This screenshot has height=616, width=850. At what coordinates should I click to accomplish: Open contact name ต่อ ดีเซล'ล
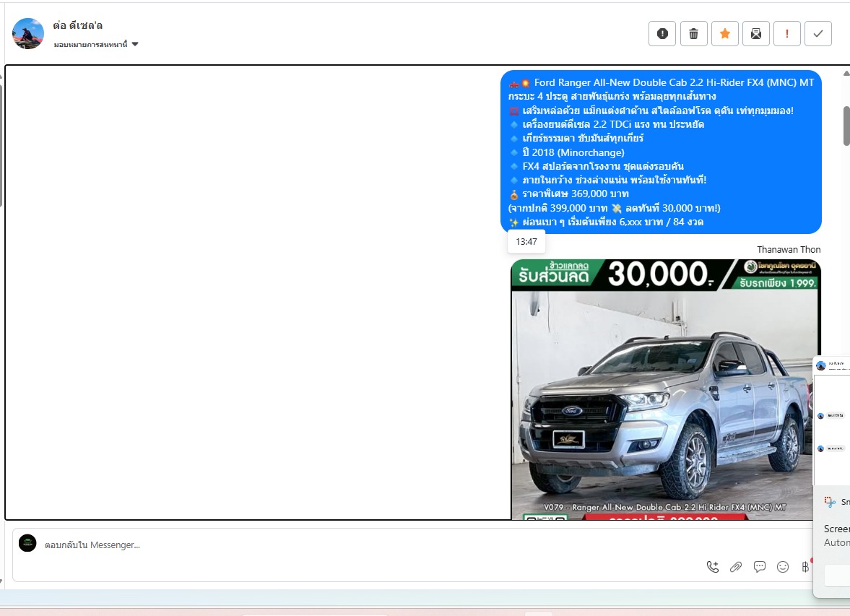pyautogui.click(x=78, y=25)
